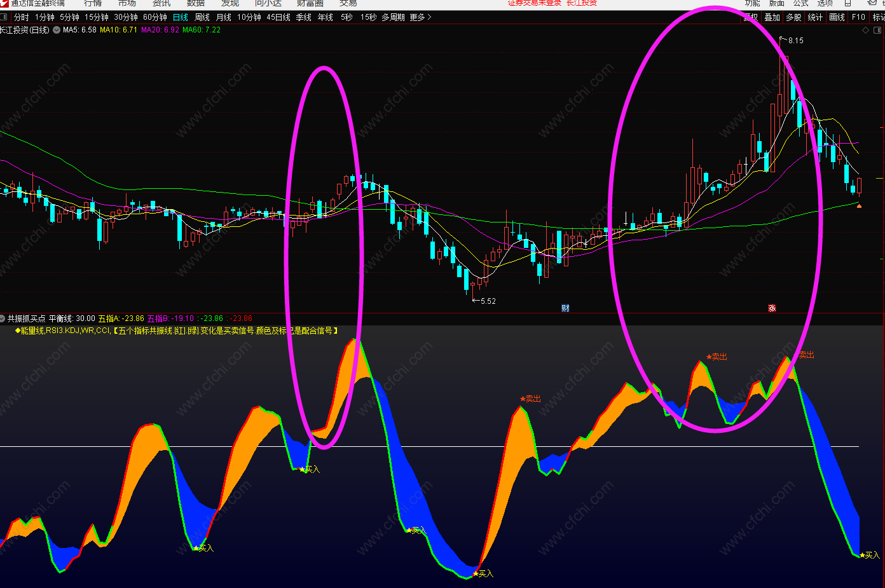Click the 5.52 low price label
The width and height of the screenshot is (885, 588).
tap(488, 301)
